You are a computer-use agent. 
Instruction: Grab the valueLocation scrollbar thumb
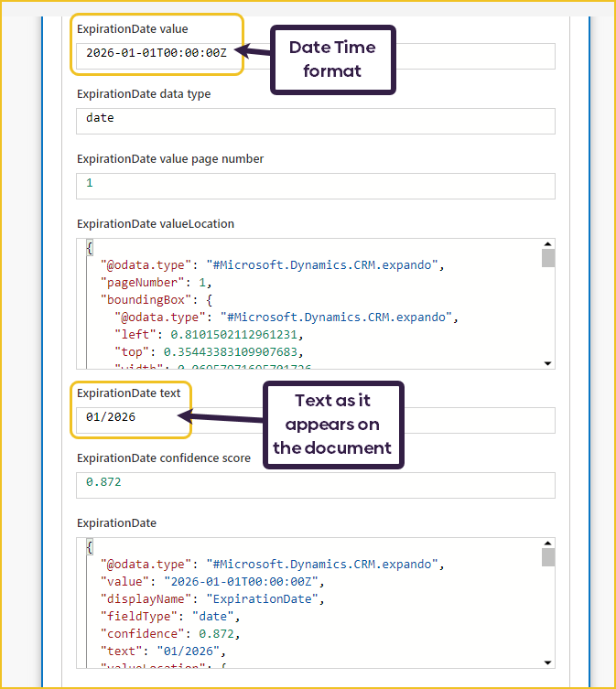(x=547, y=257)
